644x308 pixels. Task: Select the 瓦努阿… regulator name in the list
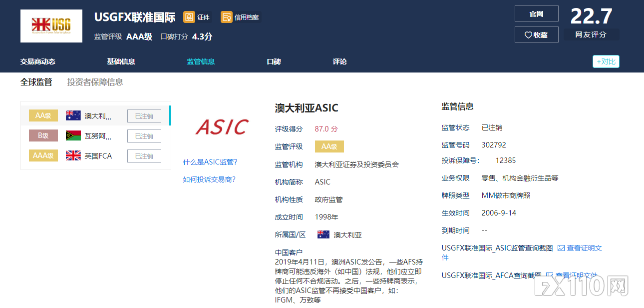(98, 136)
